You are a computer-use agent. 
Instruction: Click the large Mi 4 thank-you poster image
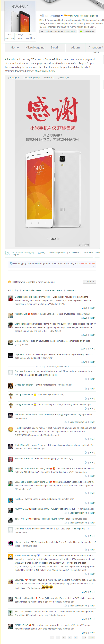(52, 164)
